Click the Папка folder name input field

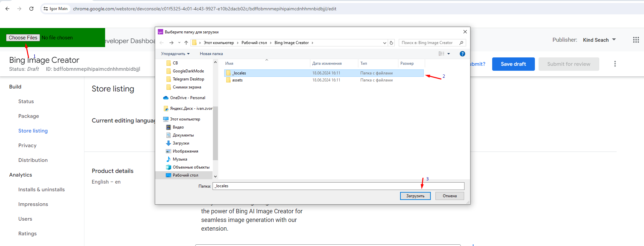click(x=338, y=186)
